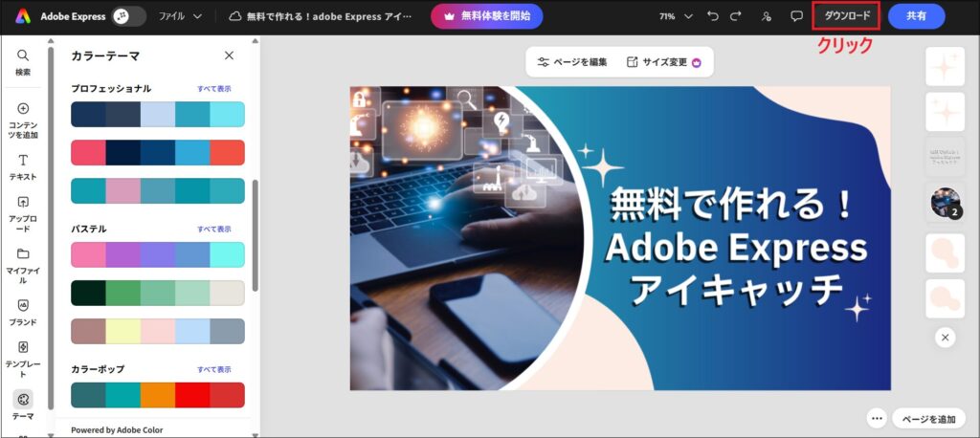Open 検索 in the sidebar
Viewport: 980px width, 438px height.
[23, 62]
